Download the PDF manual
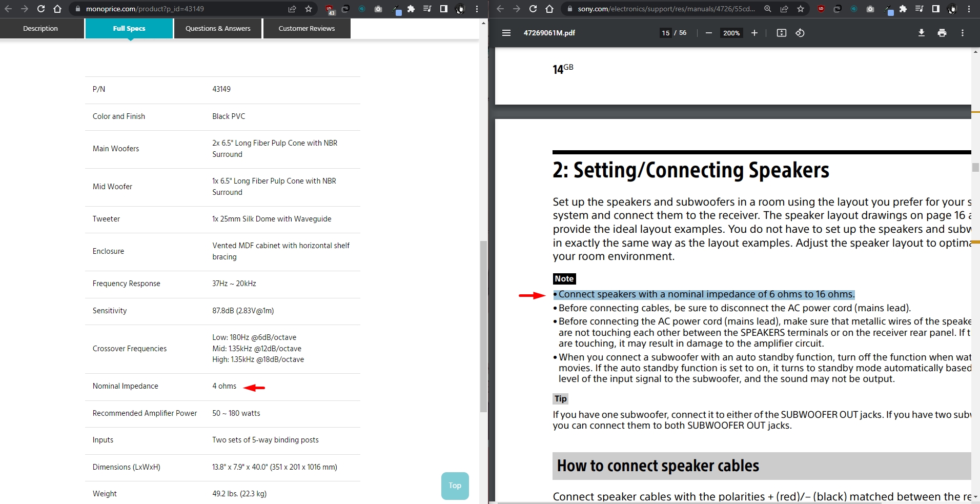 click(x=921, y=33)
